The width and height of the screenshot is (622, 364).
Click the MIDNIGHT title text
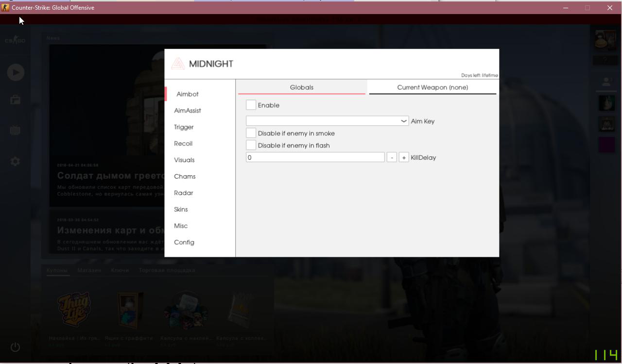211,64
